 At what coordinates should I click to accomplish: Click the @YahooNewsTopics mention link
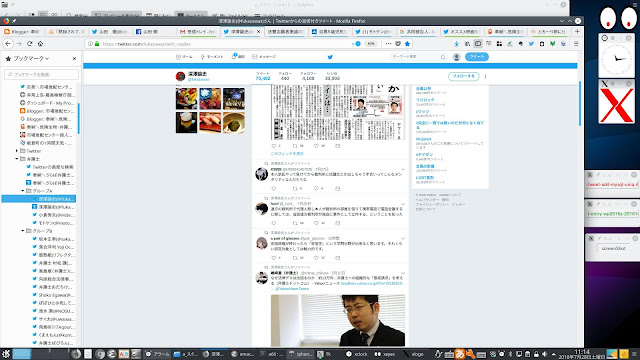click(x=292, y=289)
